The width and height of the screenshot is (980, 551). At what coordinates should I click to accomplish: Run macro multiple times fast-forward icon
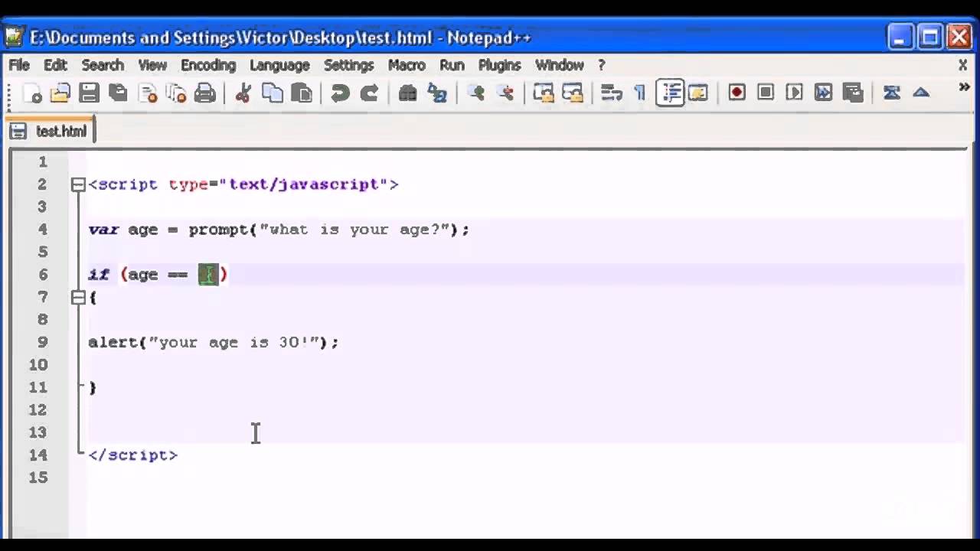[x=824, y=93]
